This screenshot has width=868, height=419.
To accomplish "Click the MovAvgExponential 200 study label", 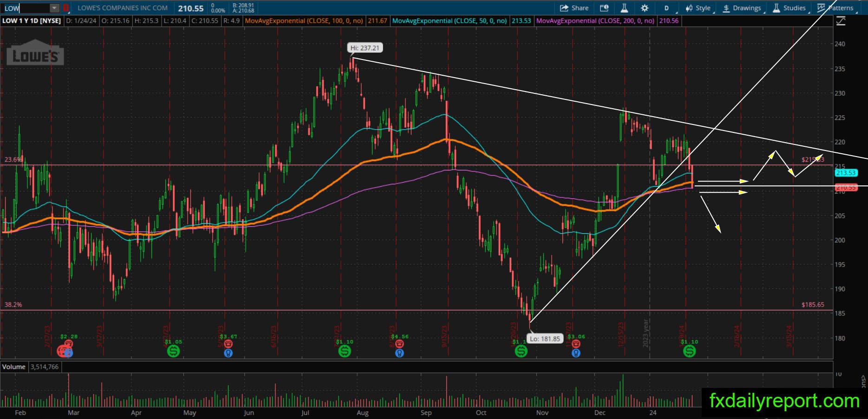I will point(595,21).
